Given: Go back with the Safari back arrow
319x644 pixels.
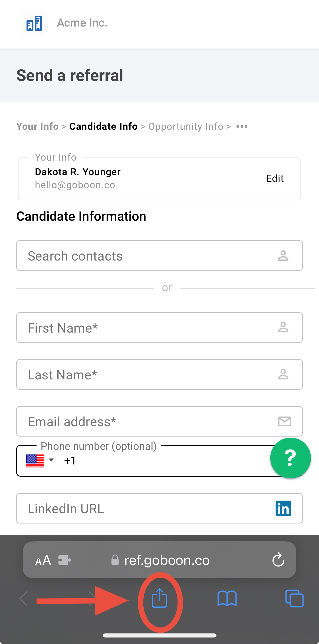Looking at the screenshot, I should [x=24, y=599].
